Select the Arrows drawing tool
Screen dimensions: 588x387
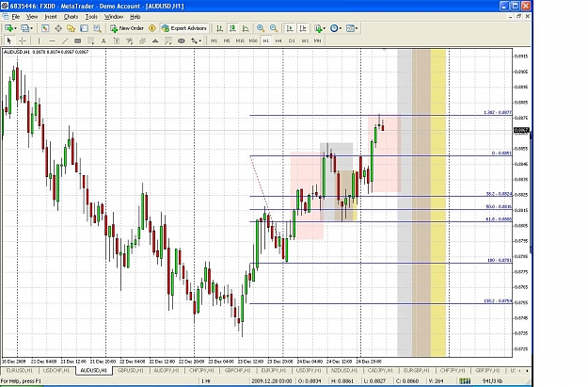[195, 40]
